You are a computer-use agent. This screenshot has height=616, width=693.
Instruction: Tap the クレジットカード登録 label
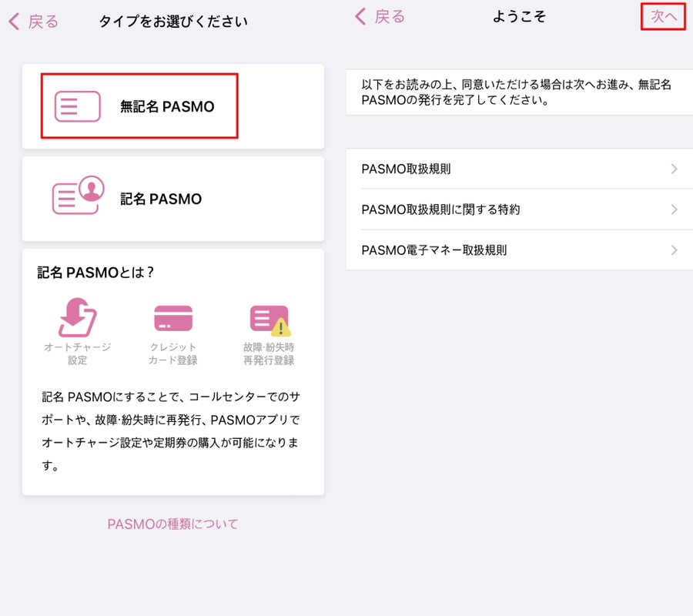(x=172, y=353)
